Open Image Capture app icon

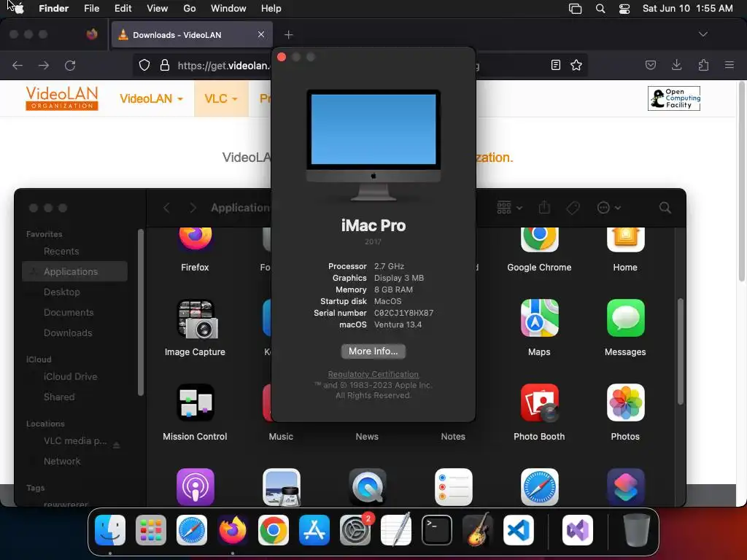coord(198,319)
